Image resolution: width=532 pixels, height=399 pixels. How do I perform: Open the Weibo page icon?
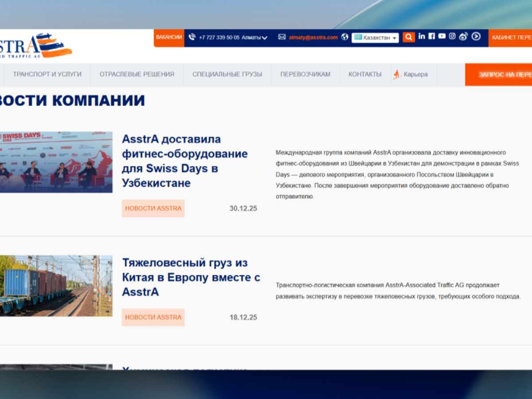(463, 36)
